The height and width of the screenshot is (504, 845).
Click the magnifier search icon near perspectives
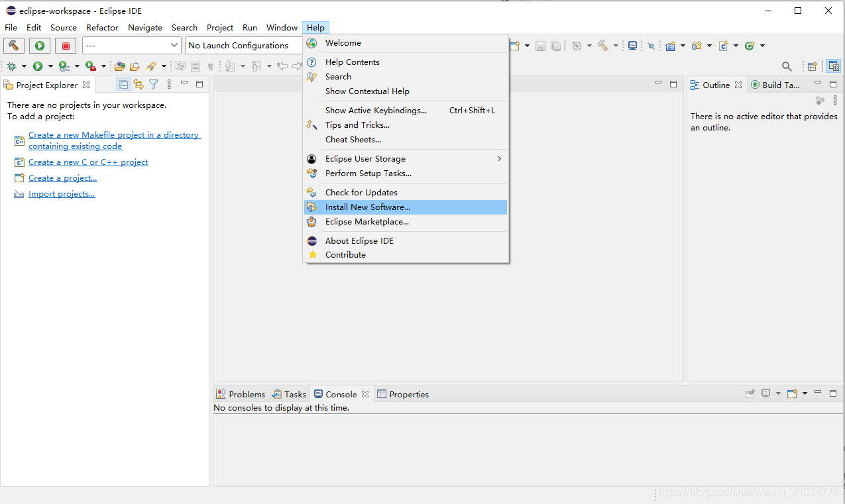click(787, 66)
